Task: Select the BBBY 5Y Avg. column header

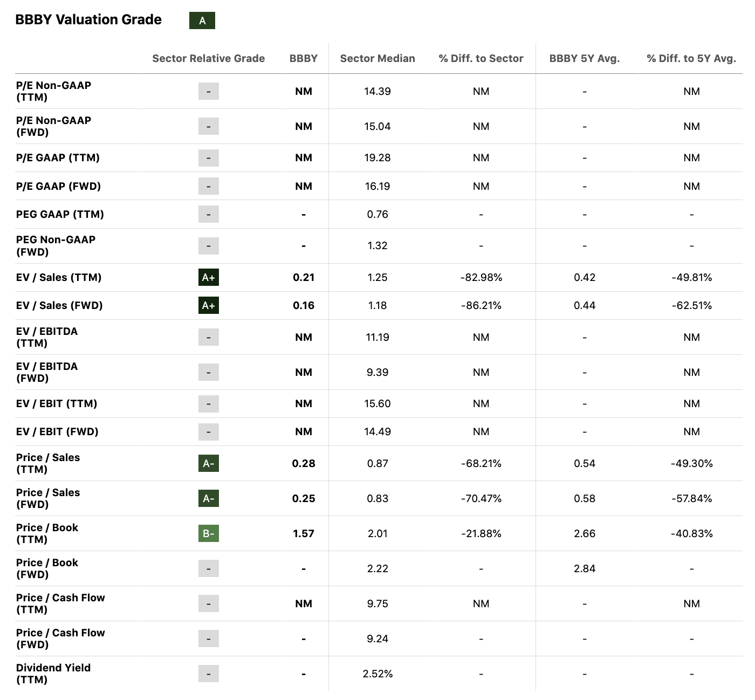Action: [x=585, y=58]
